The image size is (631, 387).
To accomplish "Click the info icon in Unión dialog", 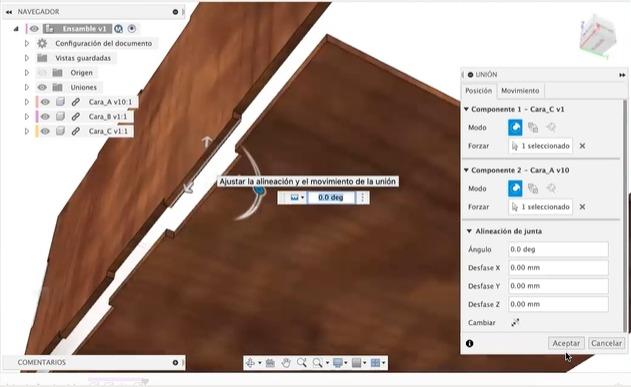I will click(x=470, y=344).
